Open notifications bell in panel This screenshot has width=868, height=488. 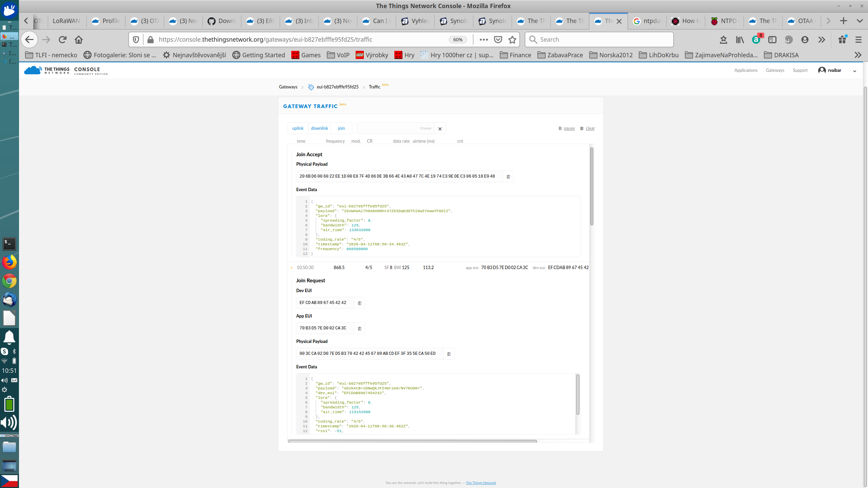(9, 337)
